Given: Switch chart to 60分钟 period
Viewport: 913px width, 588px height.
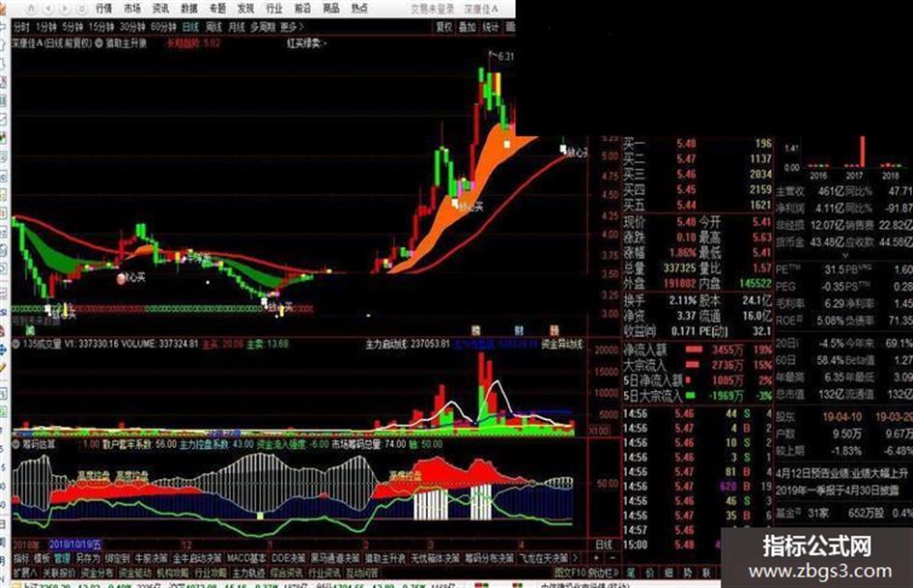Looking at the screenshot, I should coord(163,27).
